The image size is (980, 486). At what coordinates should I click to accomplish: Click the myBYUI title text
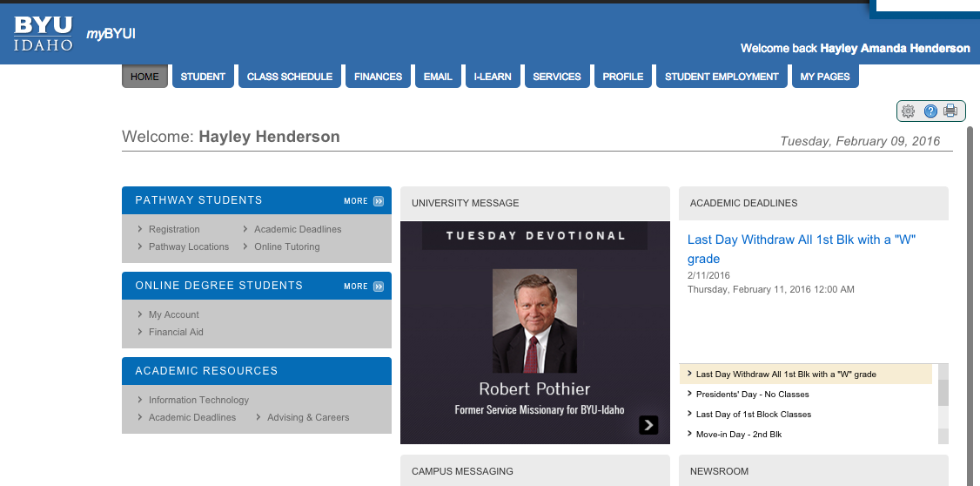point(111,33)
